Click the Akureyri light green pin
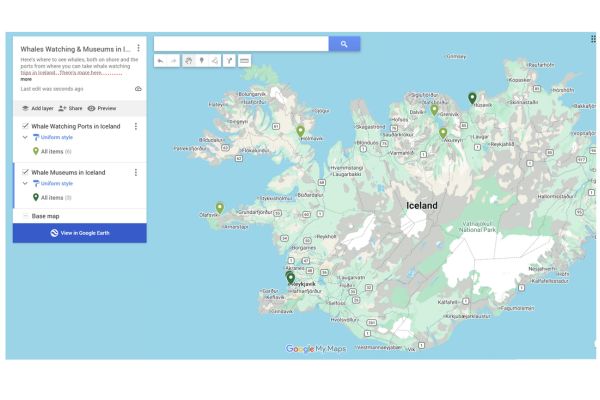The height and width of the screenshot is (400, 600). [443, 133]
